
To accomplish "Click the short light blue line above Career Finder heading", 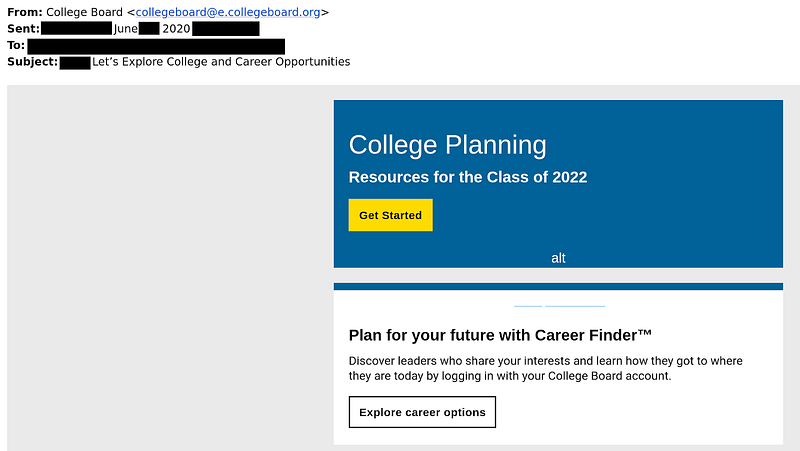I will tap(528, 306).
